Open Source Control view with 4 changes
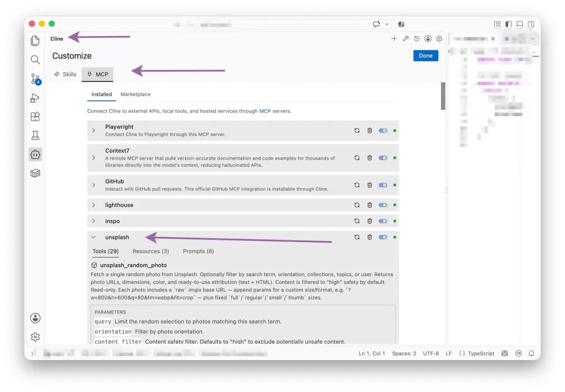 tap(35, 79)
